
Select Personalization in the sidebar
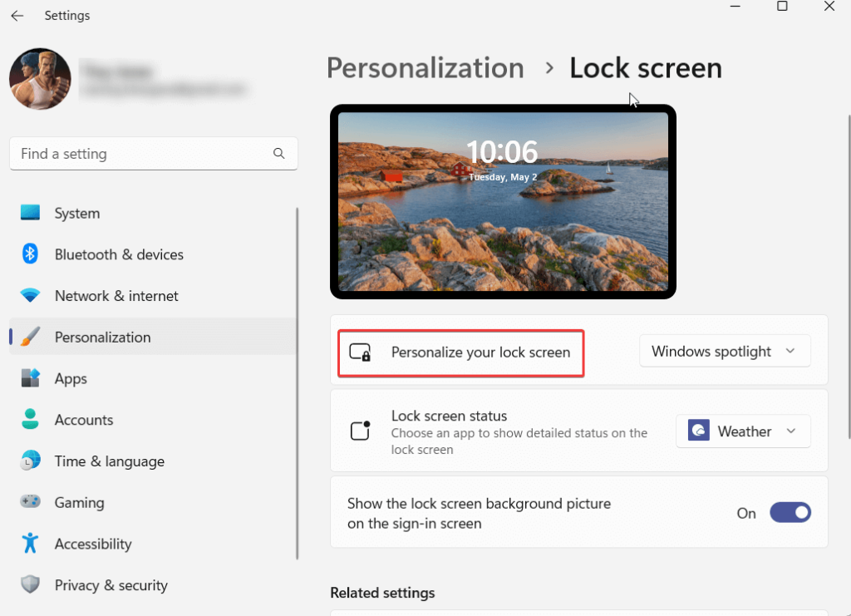102,338
